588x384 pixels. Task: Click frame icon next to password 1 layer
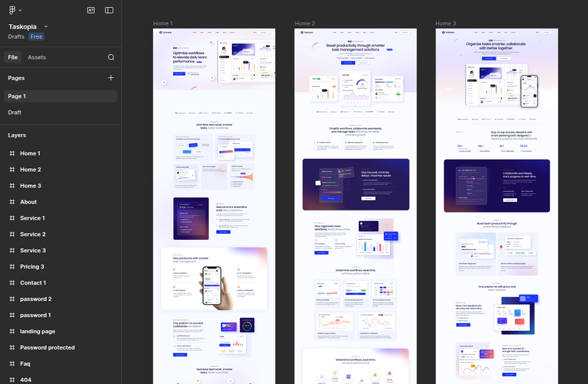(12, 315)
